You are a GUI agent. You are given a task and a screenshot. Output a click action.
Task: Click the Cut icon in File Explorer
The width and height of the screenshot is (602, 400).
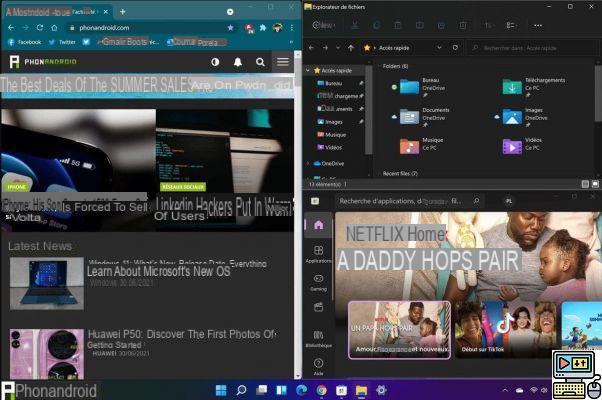pos(355,25)
